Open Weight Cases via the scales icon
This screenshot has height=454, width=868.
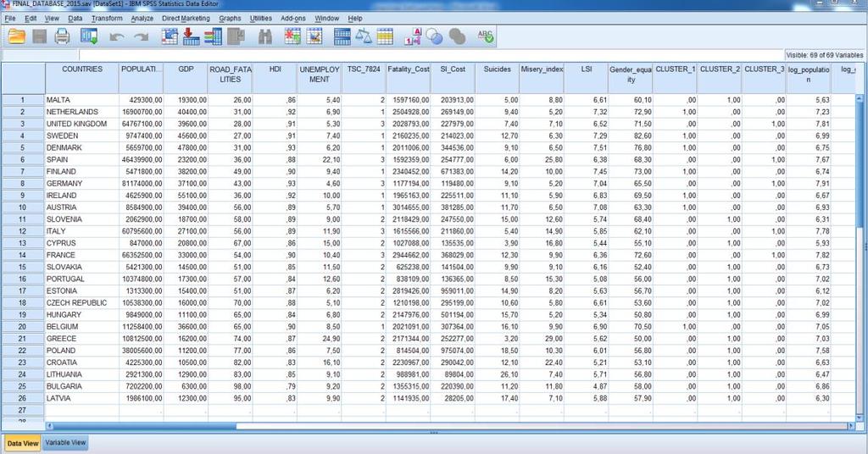pos(363,37)
